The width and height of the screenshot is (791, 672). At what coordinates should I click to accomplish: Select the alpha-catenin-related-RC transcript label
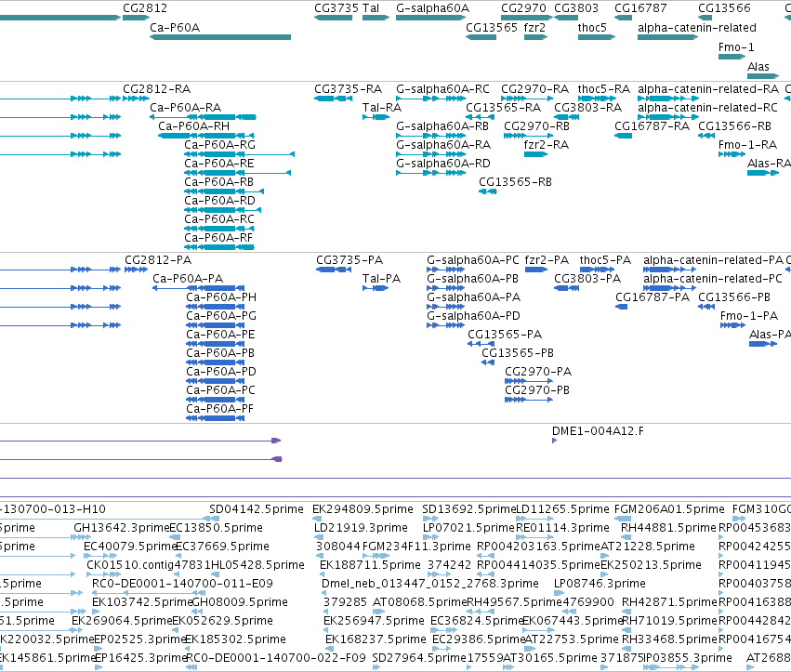point(707,108)
